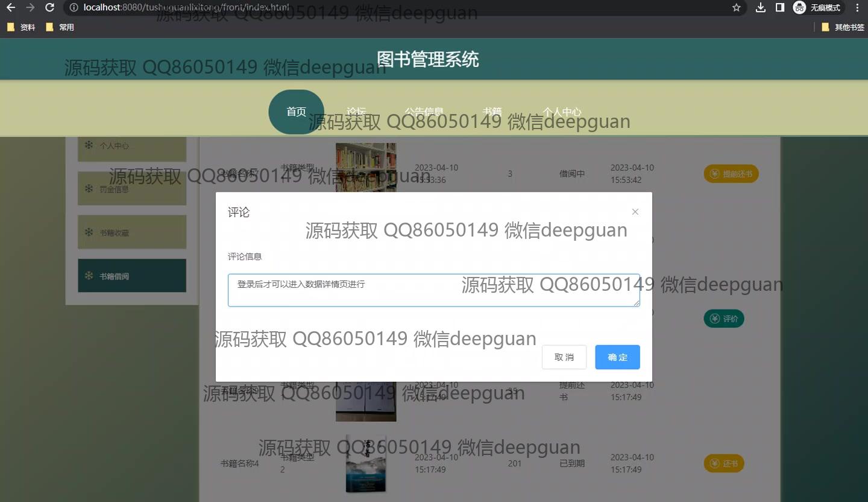
Task: Open the 资料 bookmarks folder
Action: 21,27
